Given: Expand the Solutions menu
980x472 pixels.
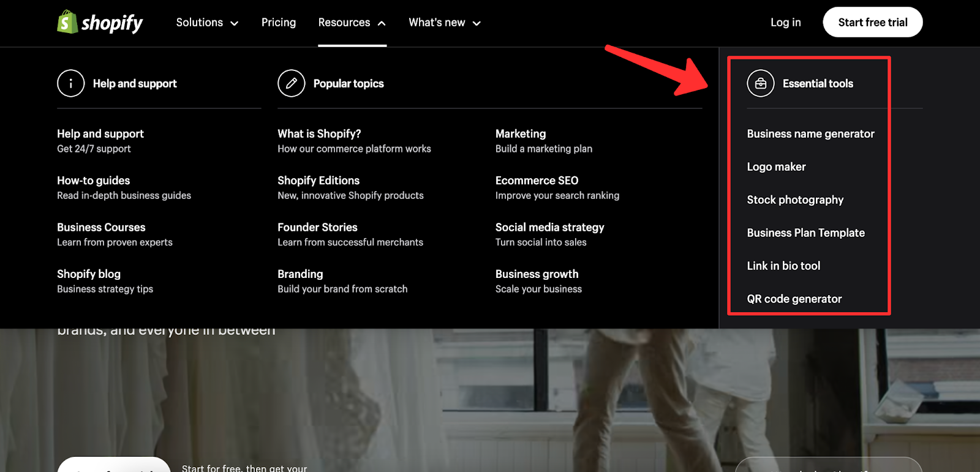Looking at the screenshot, I should tap(207, 23).
